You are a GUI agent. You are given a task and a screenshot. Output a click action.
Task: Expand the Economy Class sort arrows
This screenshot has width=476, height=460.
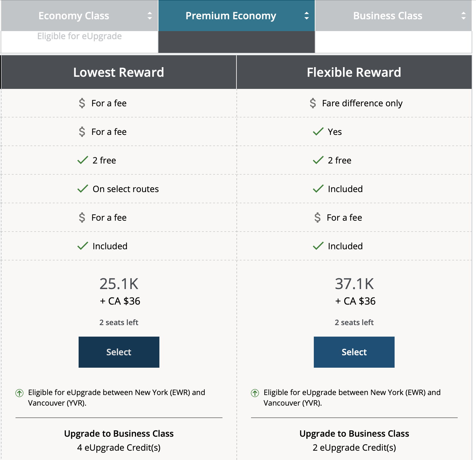[150, 16]
